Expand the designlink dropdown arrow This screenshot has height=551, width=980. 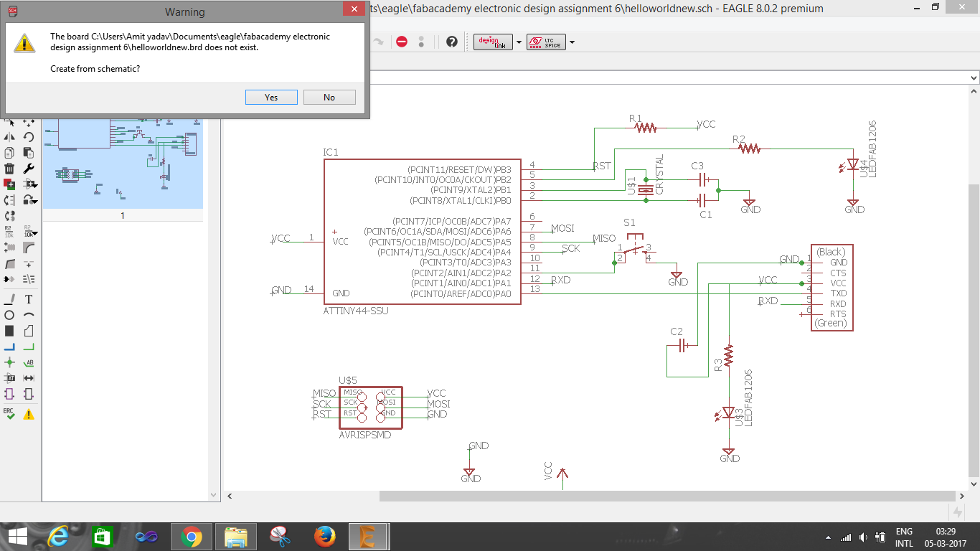(x=519, y=42)
